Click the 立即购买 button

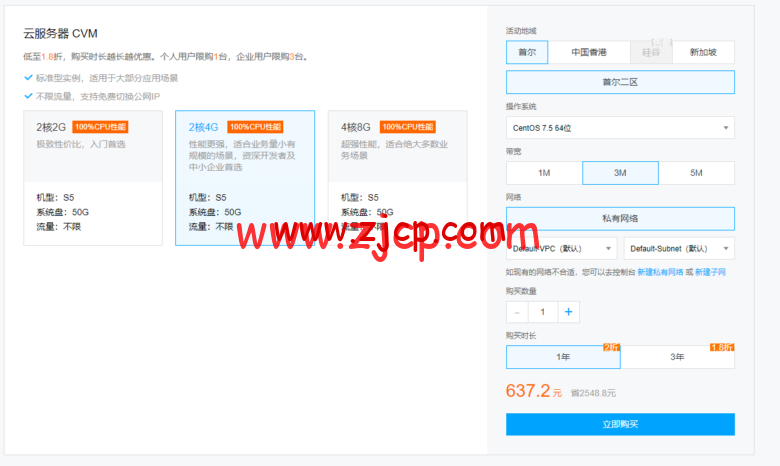point(620,424)
